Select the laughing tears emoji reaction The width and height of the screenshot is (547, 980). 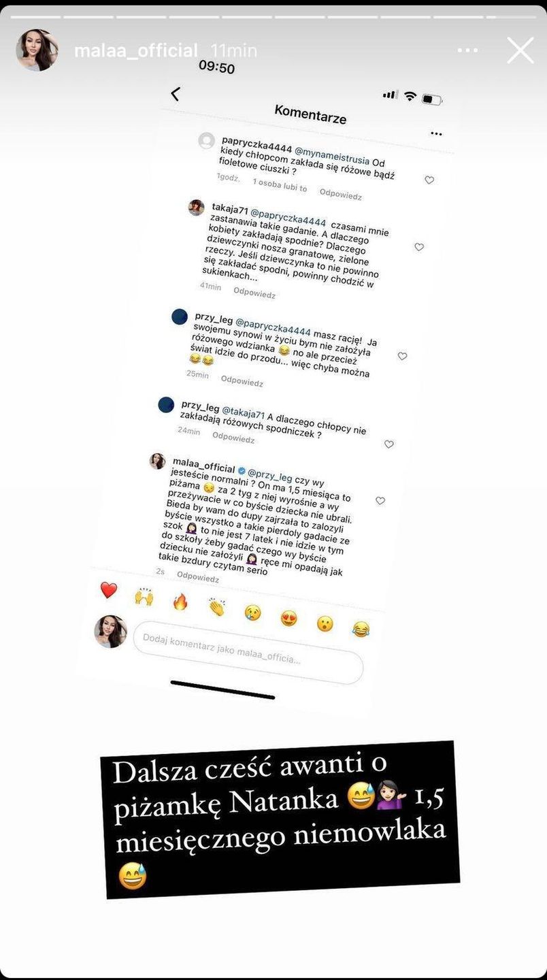(361, 629)
